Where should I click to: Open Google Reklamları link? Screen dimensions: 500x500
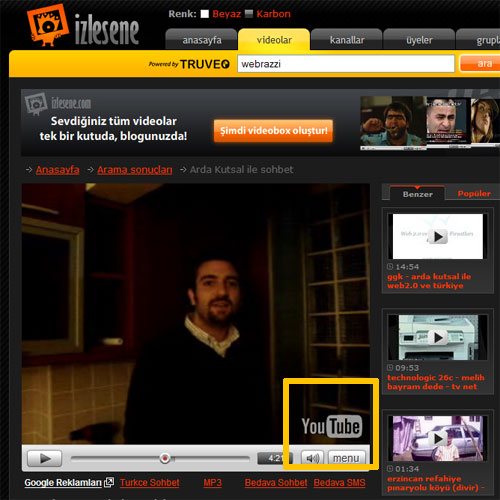tap(63, 483)
